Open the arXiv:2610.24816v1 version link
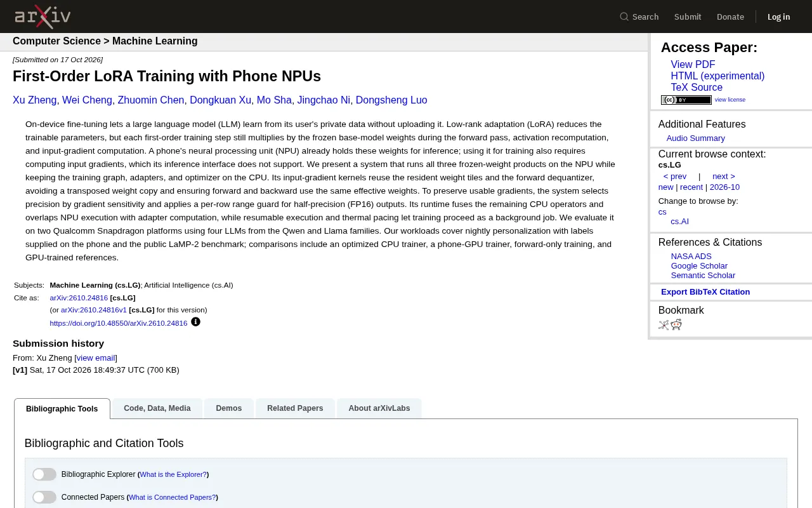812x508 pixels. 94,310
